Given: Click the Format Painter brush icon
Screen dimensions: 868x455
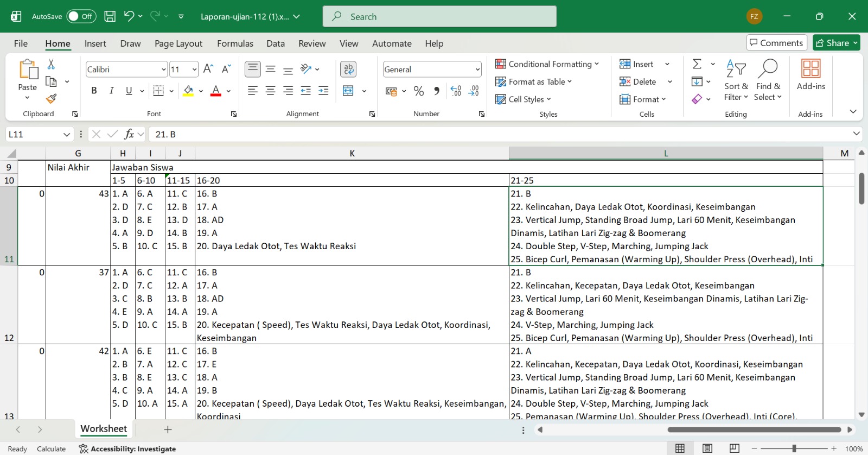Looking at the screenshot, I should coord(51,99).
